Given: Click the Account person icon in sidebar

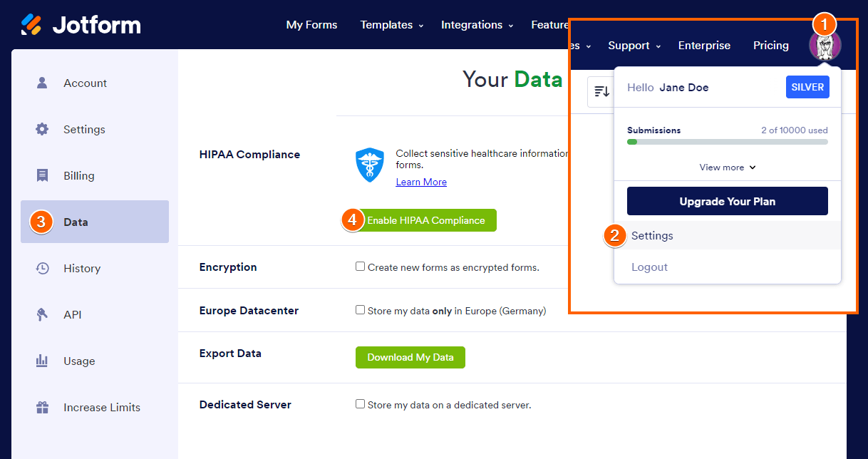Looking at the screenshot, I should [x=42, y=83].
